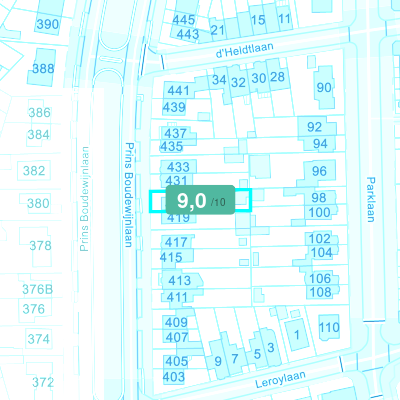Select house number 439
The width and height of the screenshot is (400, 400).
(x=174, y=107)
